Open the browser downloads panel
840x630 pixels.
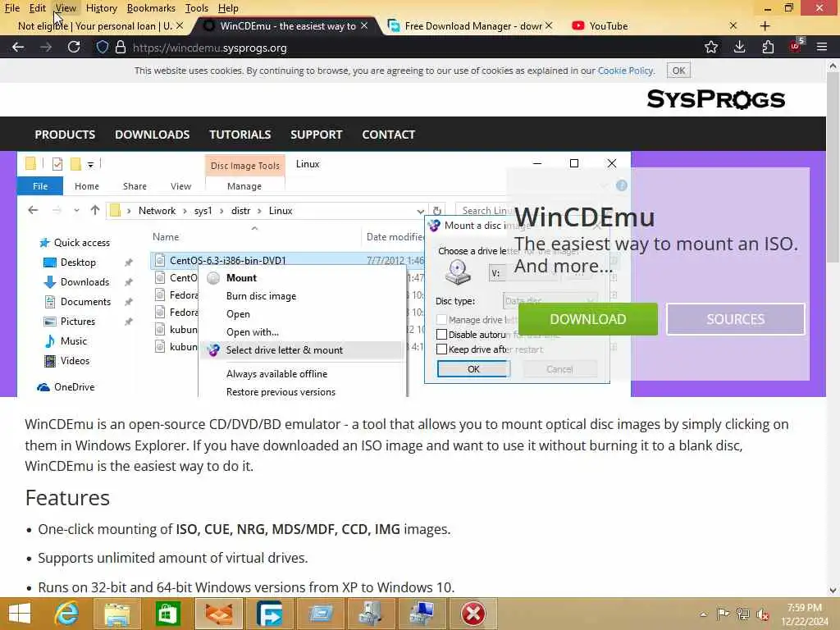point(739,47)
